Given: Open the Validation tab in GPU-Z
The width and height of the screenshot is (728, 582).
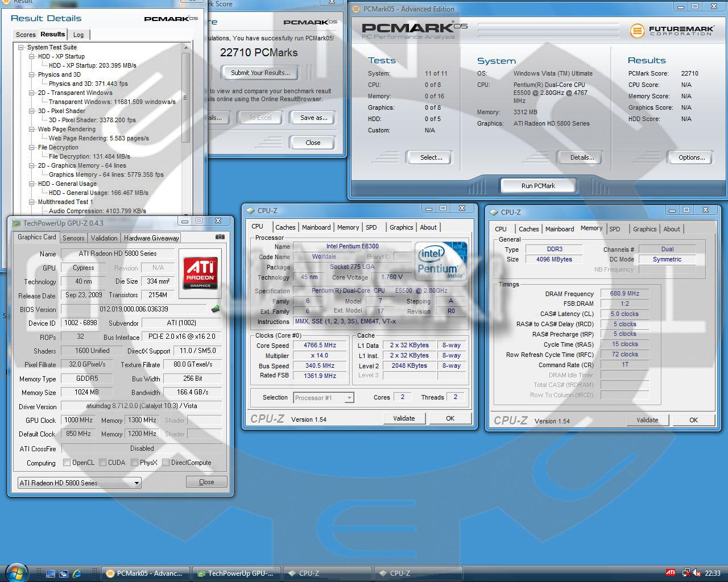Looking at the screenshot, I should tap(104, 238).
